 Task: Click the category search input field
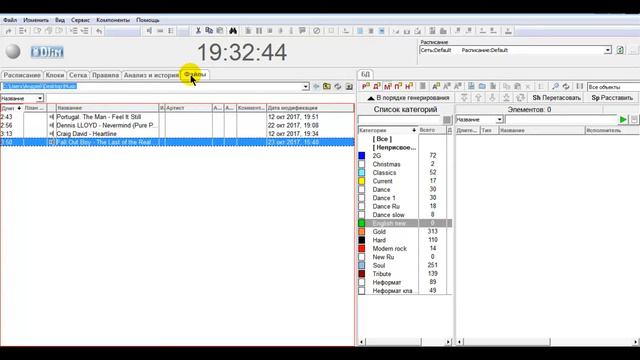pos(400,120)
